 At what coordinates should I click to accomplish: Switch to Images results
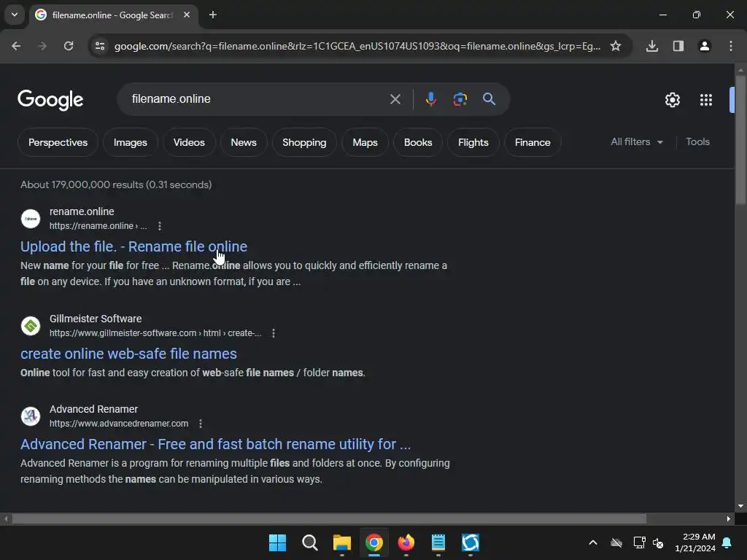pyautogui.click(x=130, y=142)
